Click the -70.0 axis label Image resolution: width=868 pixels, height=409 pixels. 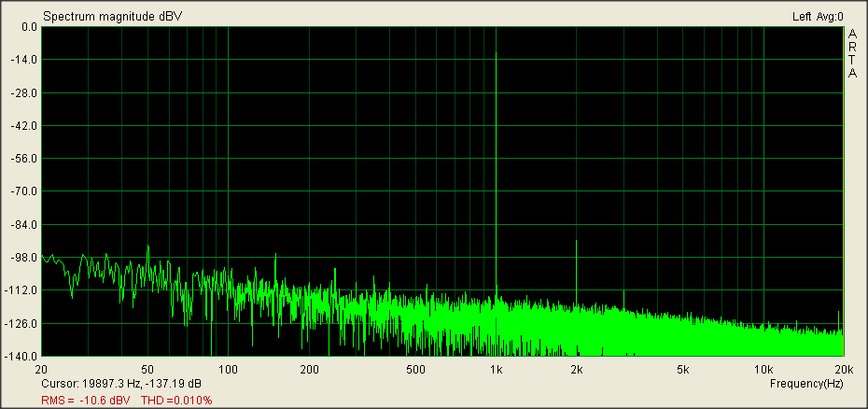pyautogui.click(x=24, y=191)
